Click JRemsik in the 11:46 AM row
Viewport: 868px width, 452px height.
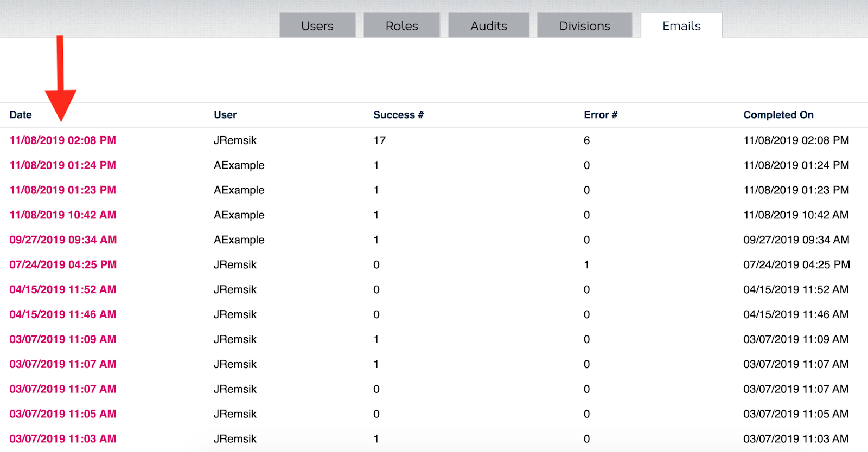(x=235, y=315)
